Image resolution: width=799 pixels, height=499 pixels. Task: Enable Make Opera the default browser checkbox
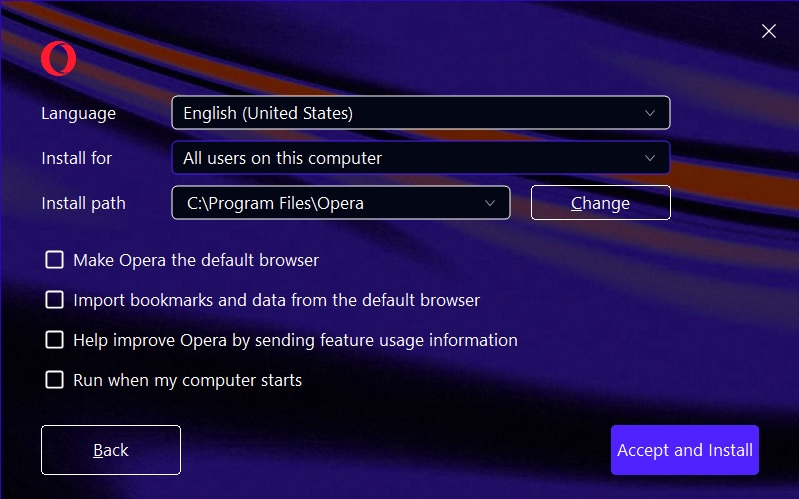[55, 260]
